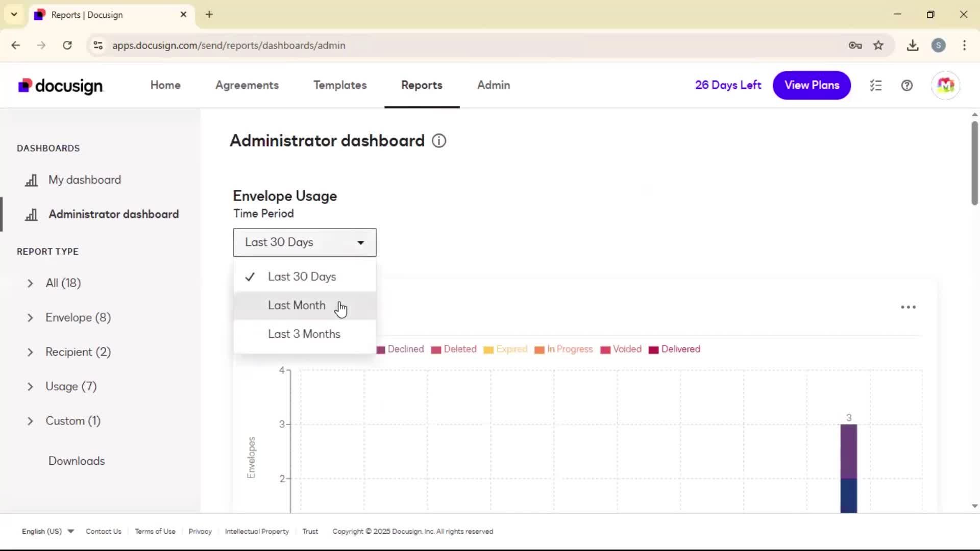Expand the All (18) report type
Viewport: 980px width, 551px height.
30,283
